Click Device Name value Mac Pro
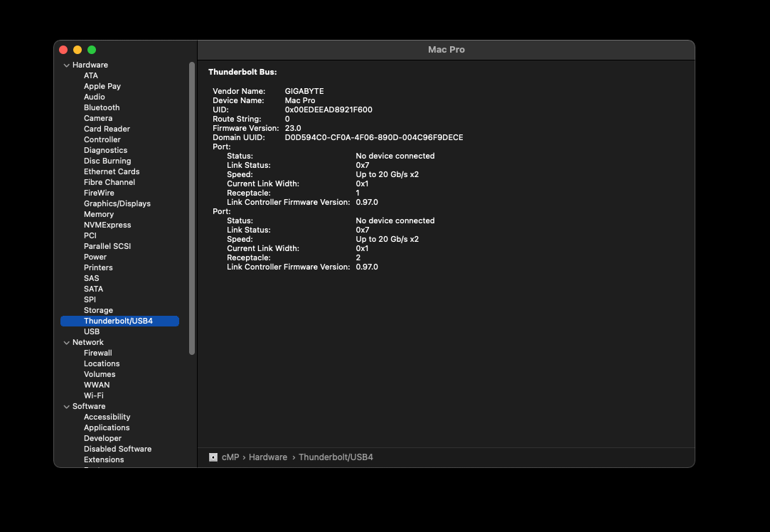This screenshot has height=532, width=770. [x=300, y=101]
